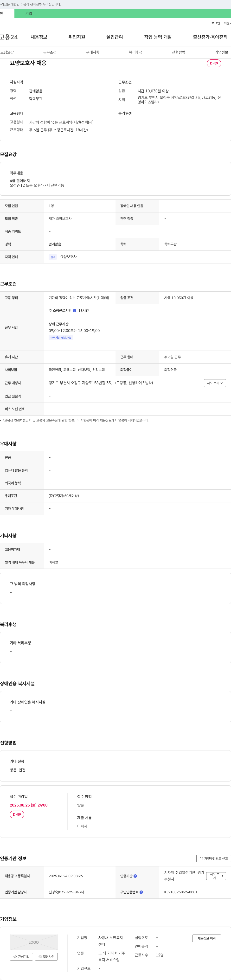Click the 열람차단 button
The image size is (231, 980).
pyautogui.click(x=46, y=956)
